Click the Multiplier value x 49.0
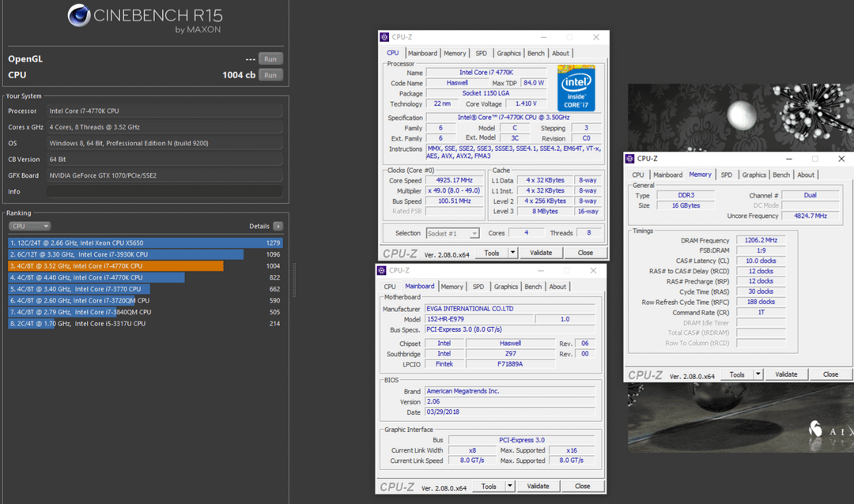The image size is (854, 504). tap(454, 190)
